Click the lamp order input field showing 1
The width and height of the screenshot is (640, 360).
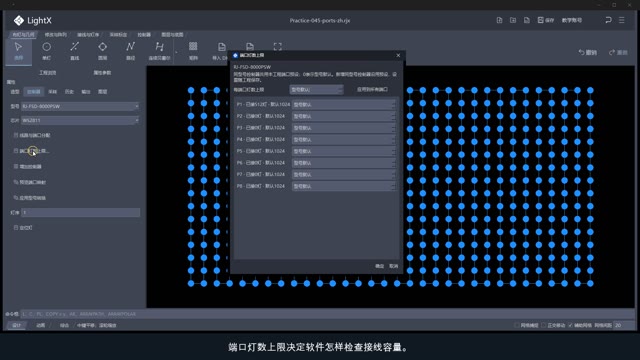80,212
